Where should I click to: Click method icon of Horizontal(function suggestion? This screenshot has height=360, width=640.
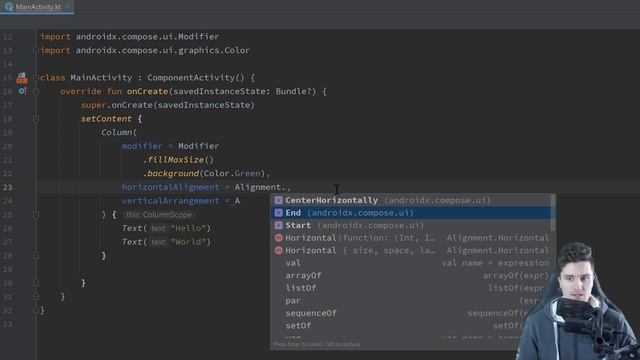(x=278, y=238)
